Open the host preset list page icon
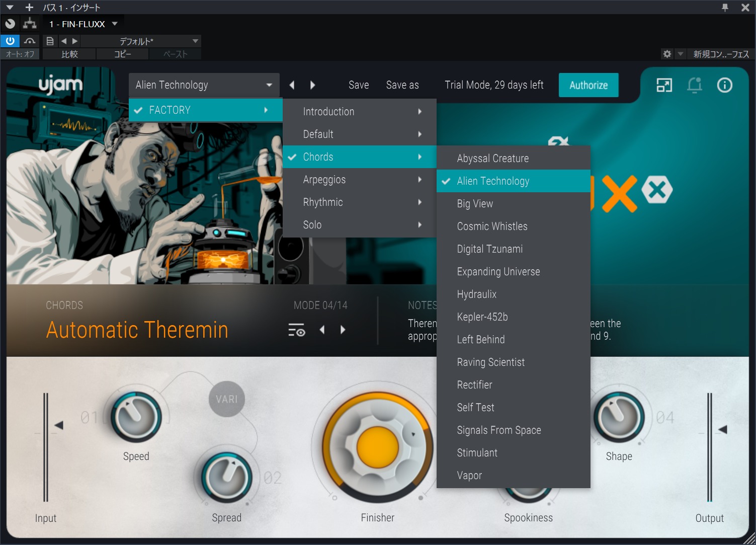The image size is (756, 545). point(50,41)
